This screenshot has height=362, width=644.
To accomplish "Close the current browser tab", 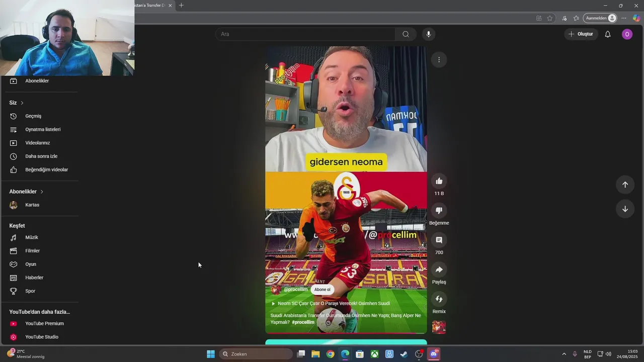I will (170, 6).
